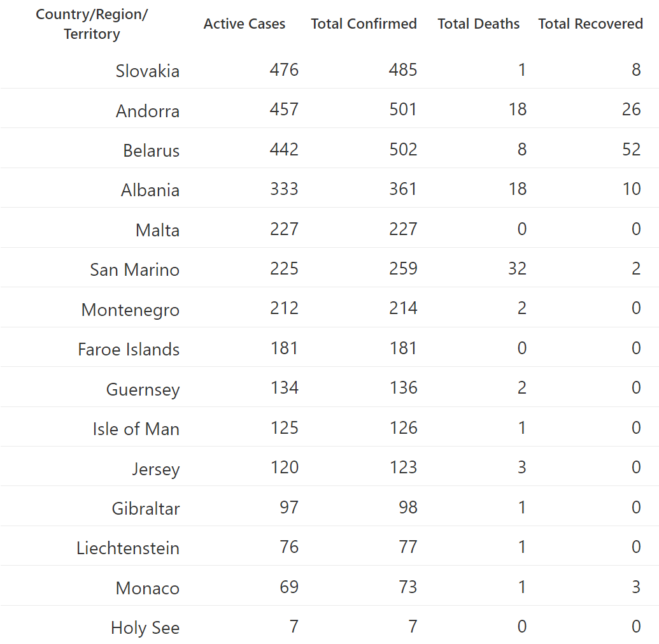Select the Holy See row label
Image resolution: width=659 pixels, height=644 pixels.
[145, 627]
